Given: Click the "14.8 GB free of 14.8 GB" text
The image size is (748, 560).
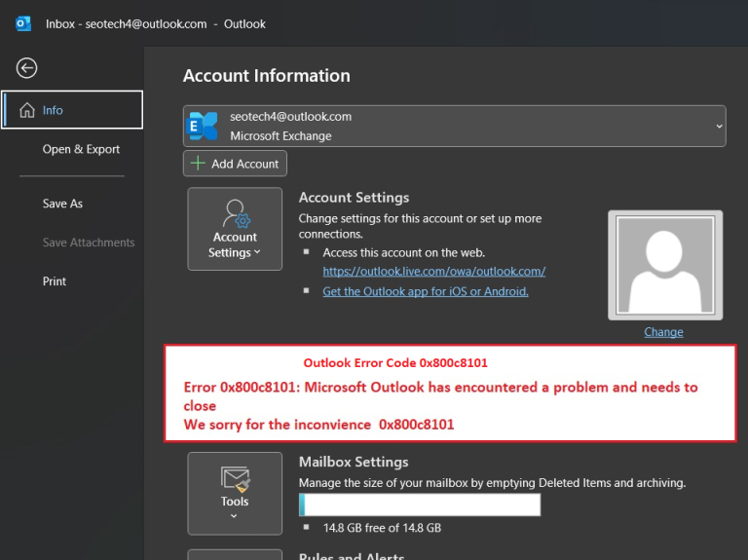Looking at the screenshot, I should pos(382,528).
